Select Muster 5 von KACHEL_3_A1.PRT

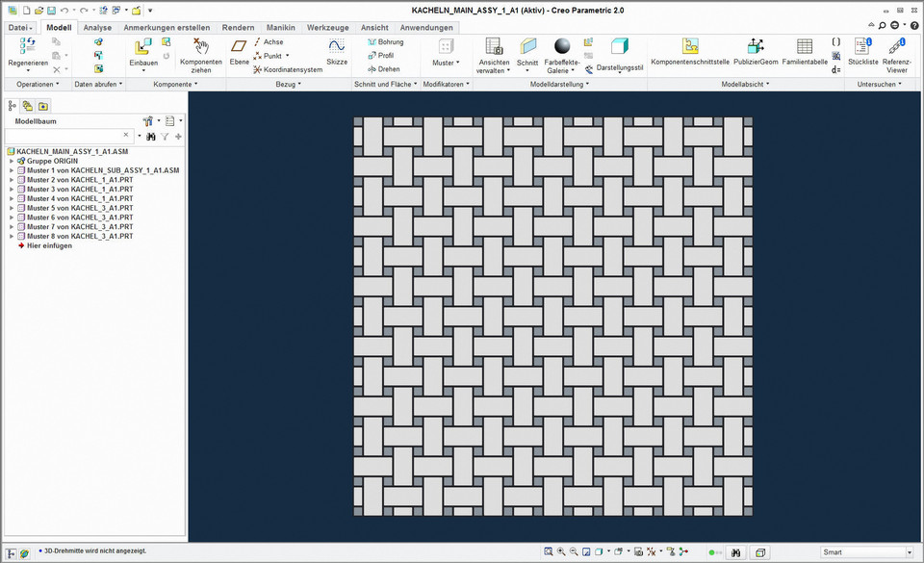click(79, 208)
